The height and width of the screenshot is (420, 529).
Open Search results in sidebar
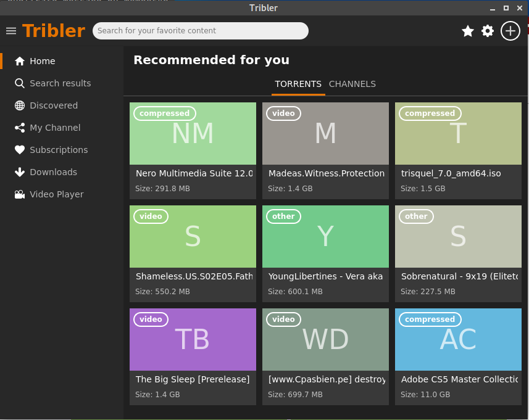60,83
